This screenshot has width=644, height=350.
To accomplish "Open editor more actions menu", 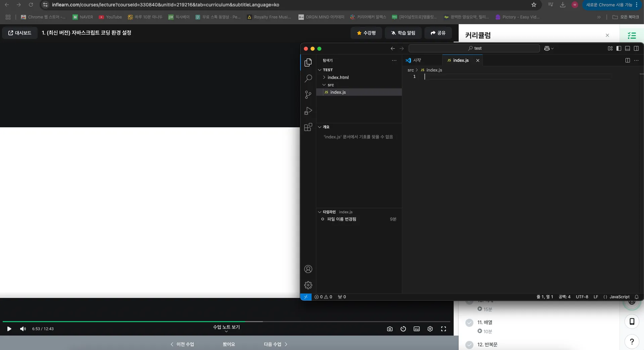I will [636, 60].
